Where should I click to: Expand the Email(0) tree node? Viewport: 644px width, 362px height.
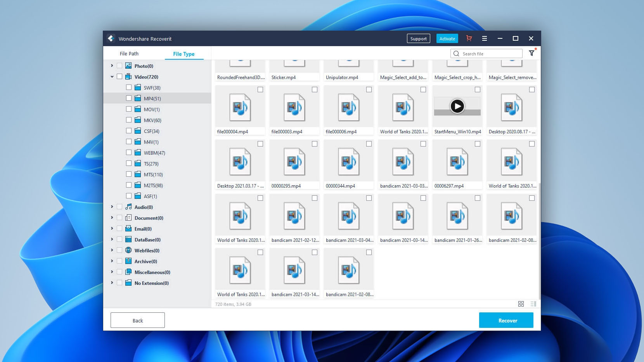coord(112,229)
